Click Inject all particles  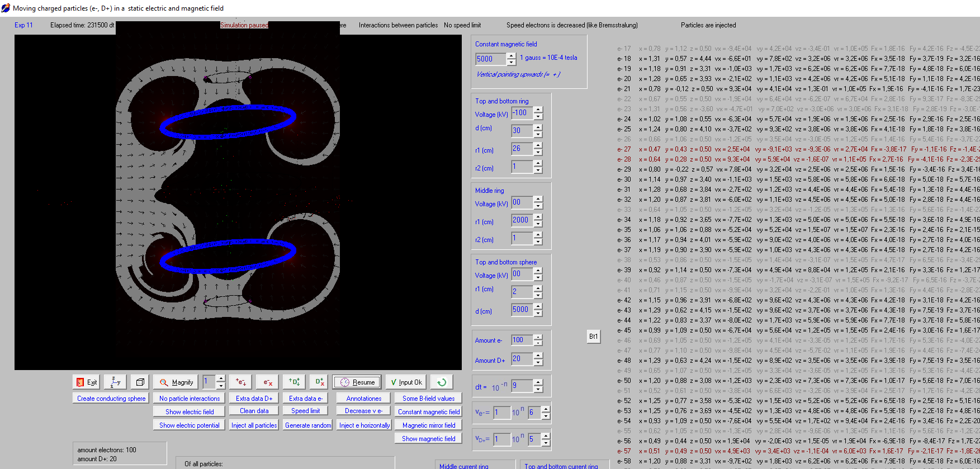point(254,425)
